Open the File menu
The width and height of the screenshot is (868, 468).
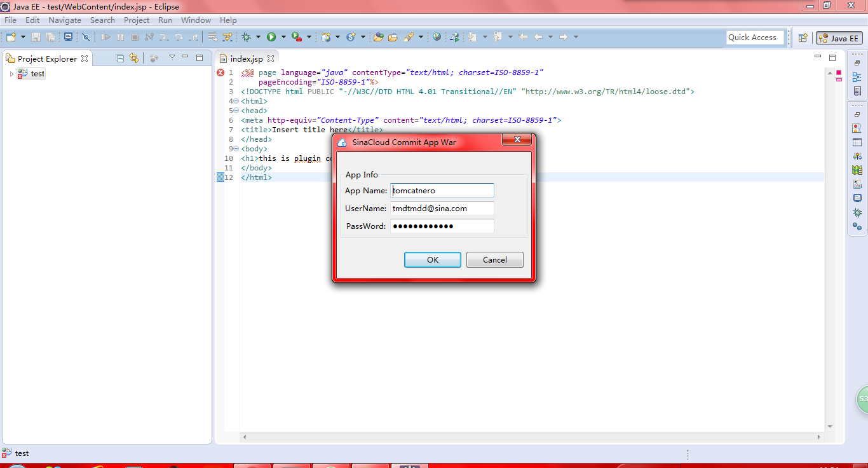10,20
